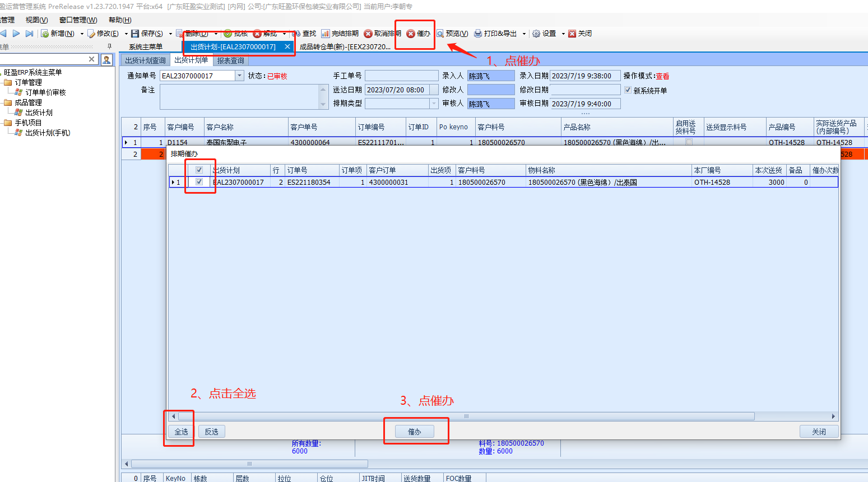Click the 关闭 button in 排期催办 dialog
The height and width of the screenshot is (482, 868).
[819, 432]
